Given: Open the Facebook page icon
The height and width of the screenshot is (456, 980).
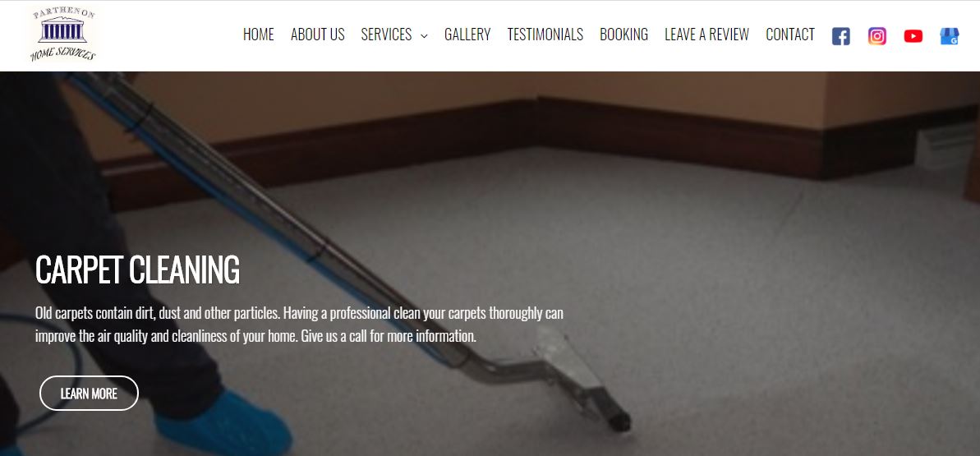Looking at the screenshot, I should pos(840,36).
